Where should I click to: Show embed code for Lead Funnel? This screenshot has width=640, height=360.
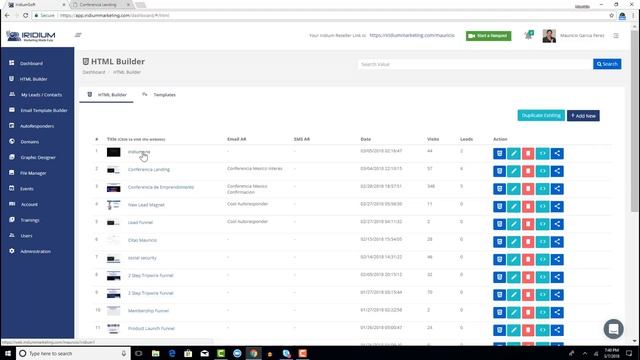(542, 224)
